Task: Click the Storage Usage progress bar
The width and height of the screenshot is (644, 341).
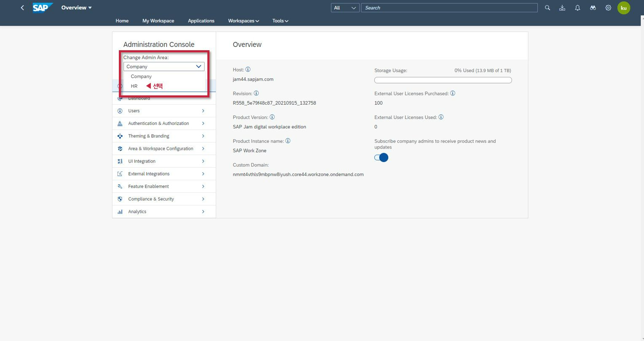Action: coord(443,80)
